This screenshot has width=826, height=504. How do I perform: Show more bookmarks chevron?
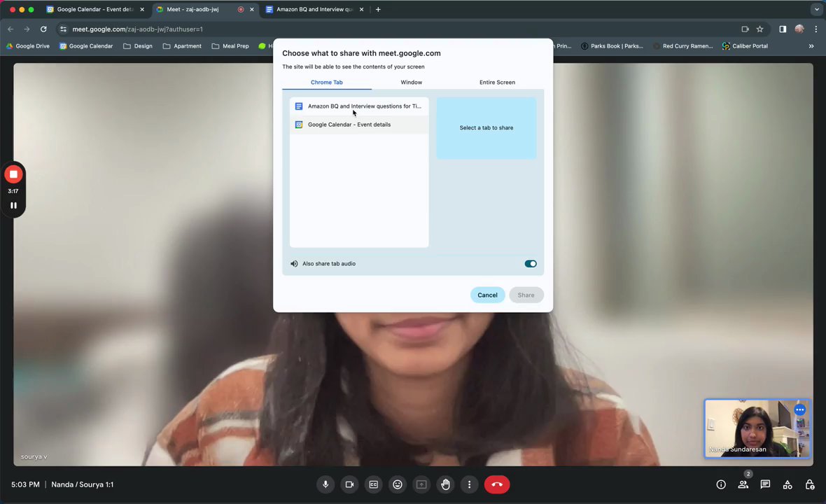coord(811,46)
